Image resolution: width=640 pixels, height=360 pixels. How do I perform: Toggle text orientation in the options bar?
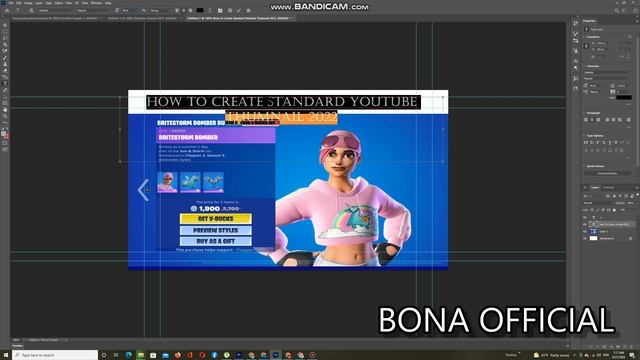point(31,10)
